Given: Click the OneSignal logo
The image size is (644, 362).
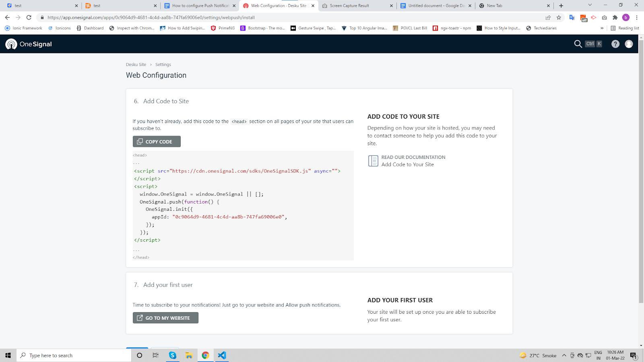Looking at the screenshot, I should tap(29, 44).
